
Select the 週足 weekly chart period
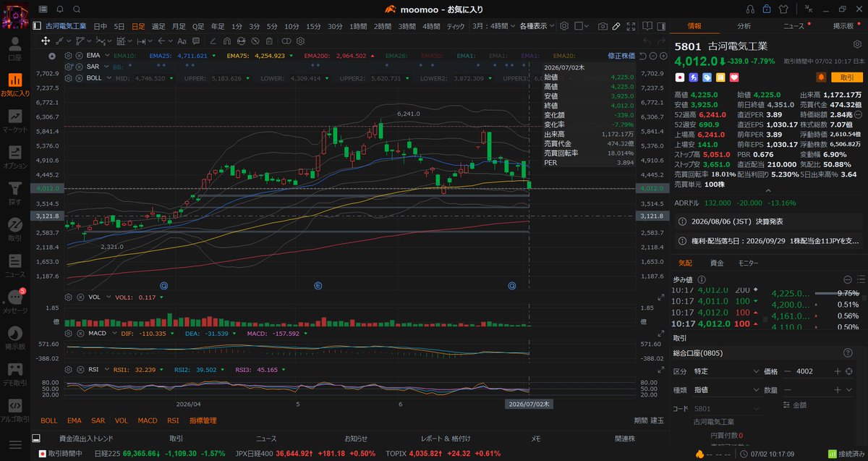[158, 26]
